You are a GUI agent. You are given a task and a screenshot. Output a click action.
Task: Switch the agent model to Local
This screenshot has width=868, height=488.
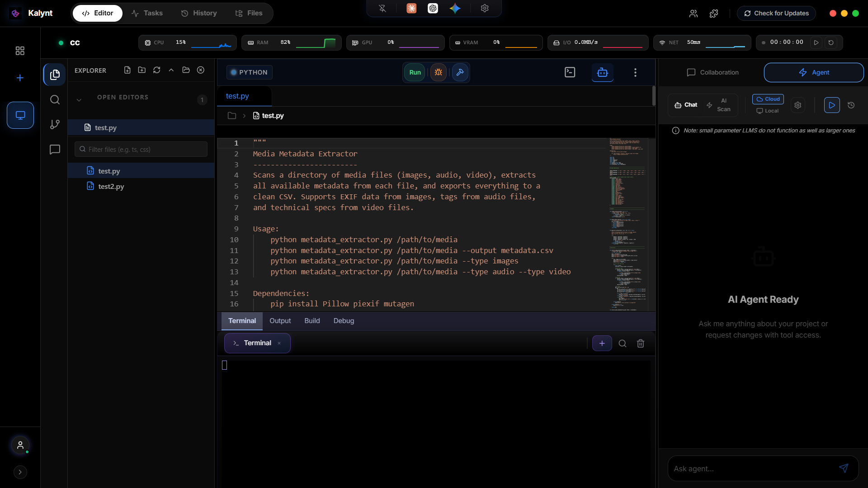767,111
